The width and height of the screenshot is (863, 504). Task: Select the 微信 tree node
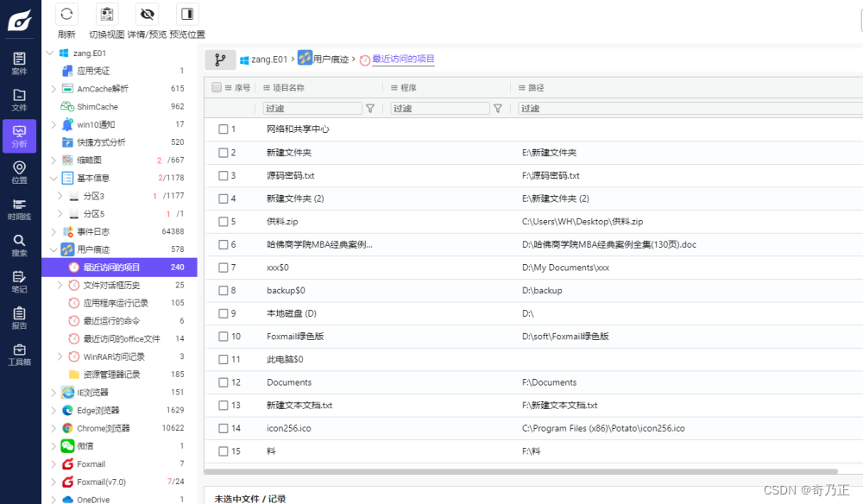(85, 446)
